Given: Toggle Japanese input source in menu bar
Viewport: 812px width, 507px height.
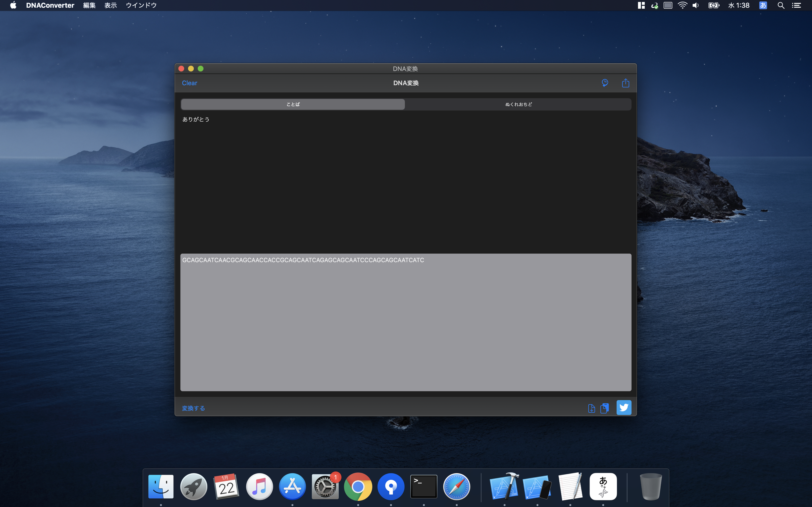Looking at the screenshot, I should point(763,5).
